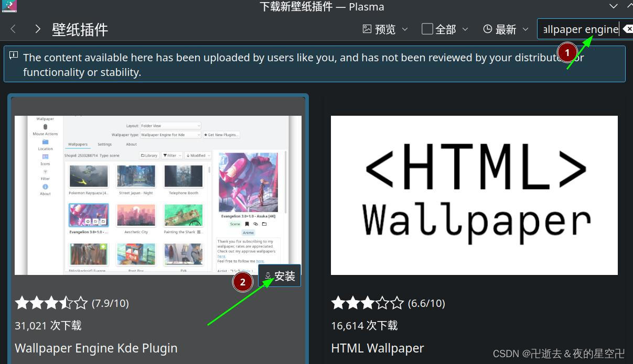The width and height of the screenshot is (633, 364).
Task: Go forward with the right arrow icon
Action: [37, 29]
